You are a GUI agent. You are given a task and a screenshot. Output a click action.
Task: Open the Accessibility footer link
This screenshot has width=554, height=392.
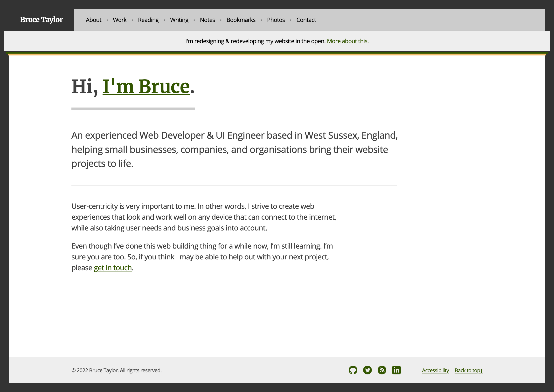coord(435,370)
